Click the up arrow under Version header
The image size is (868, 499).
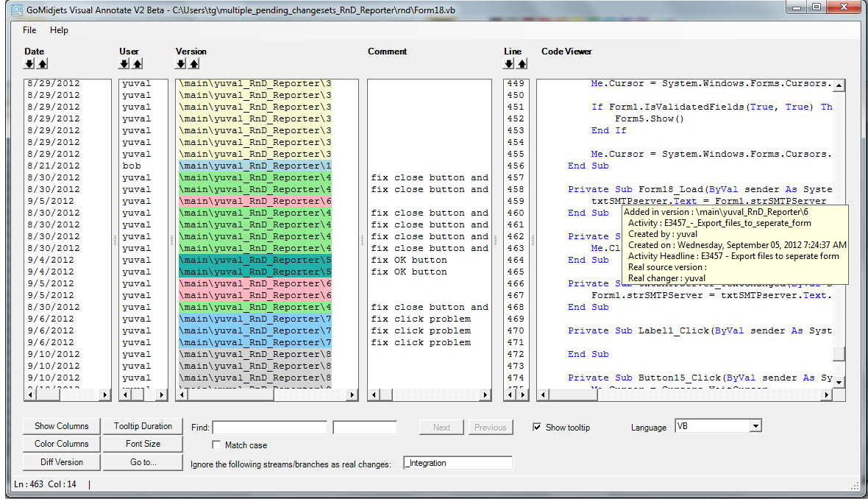193,64
